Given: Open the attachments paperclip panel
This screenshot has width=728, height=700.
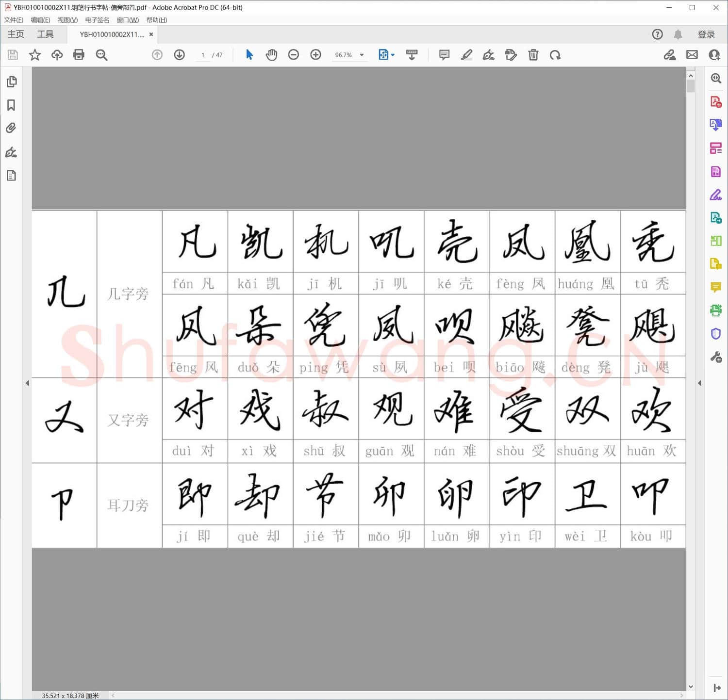Looking at the screenshot, I should coord(11,128).
